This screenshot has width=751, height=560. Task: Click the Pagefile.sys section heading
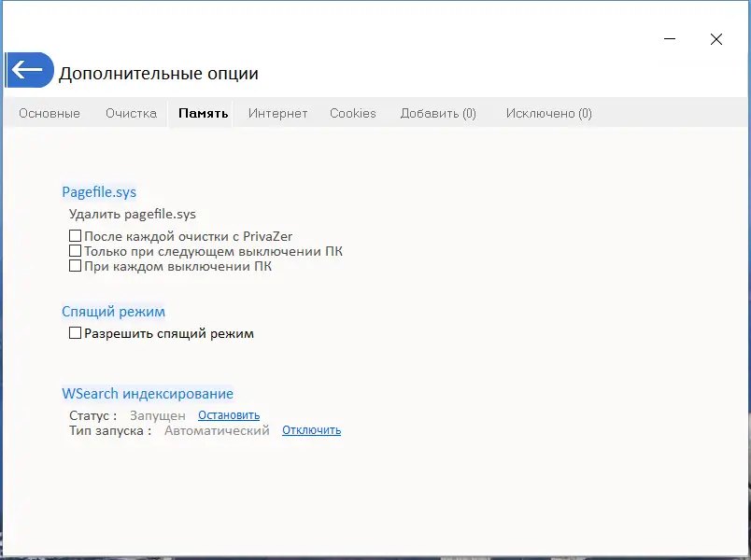coord(99,191)
